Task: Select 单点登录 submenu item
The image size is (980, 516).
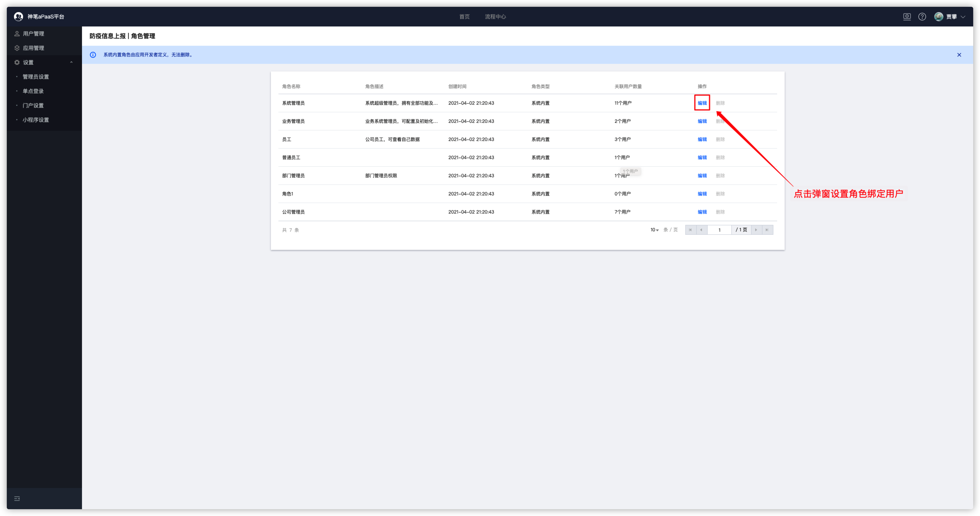Action: tap(33, 91)
